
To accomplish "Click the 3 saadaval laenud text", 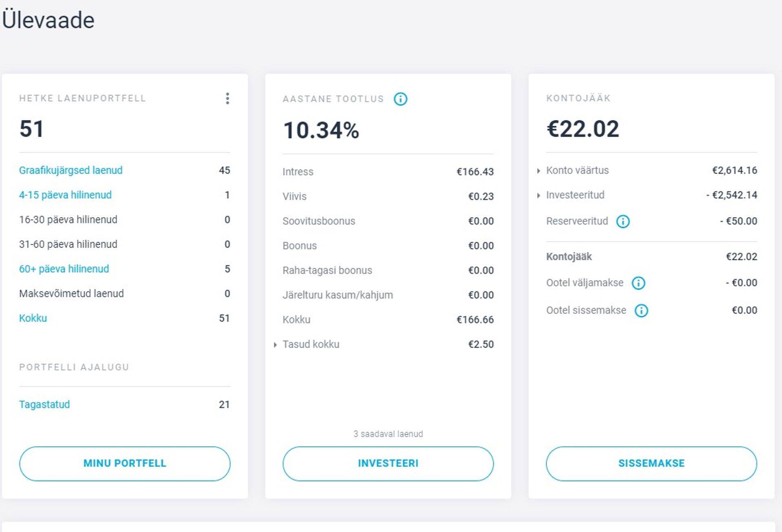I will 388,433.
